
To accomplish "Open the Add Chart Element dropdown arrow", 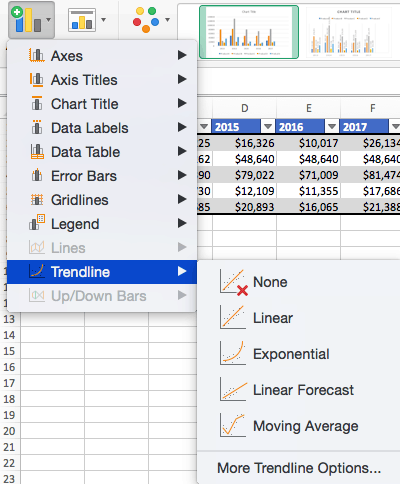I will [49, 20].
